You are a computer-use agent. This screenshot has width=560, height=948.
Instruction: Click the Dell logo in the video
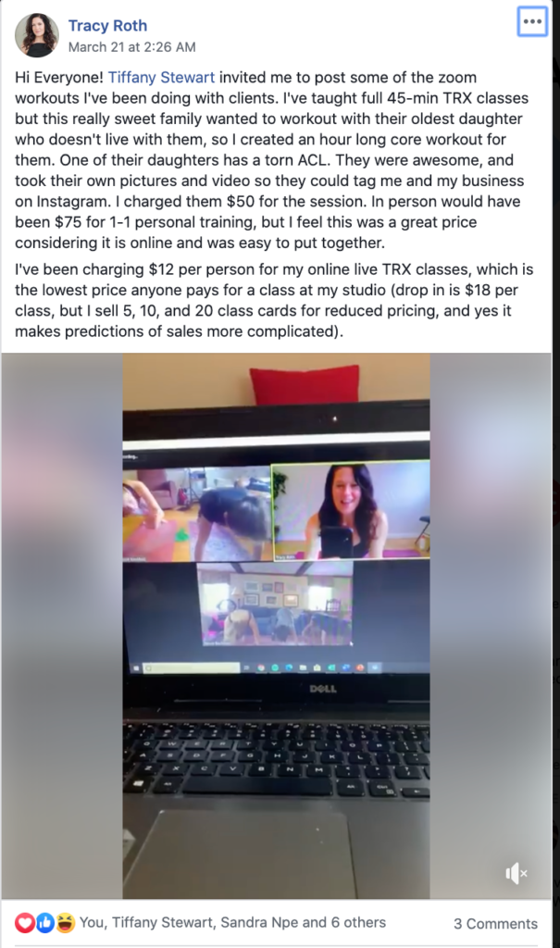(323, 689)
